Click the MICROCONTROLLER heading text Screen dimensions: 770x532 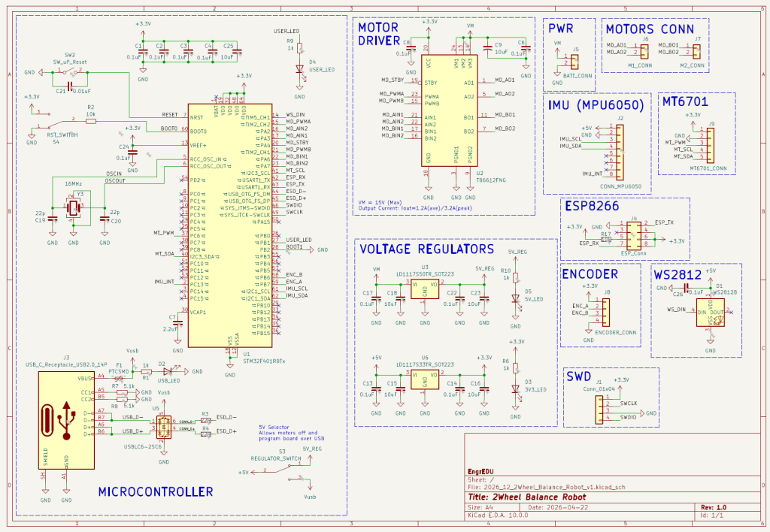pyautogui.click(x=156, y=491)
